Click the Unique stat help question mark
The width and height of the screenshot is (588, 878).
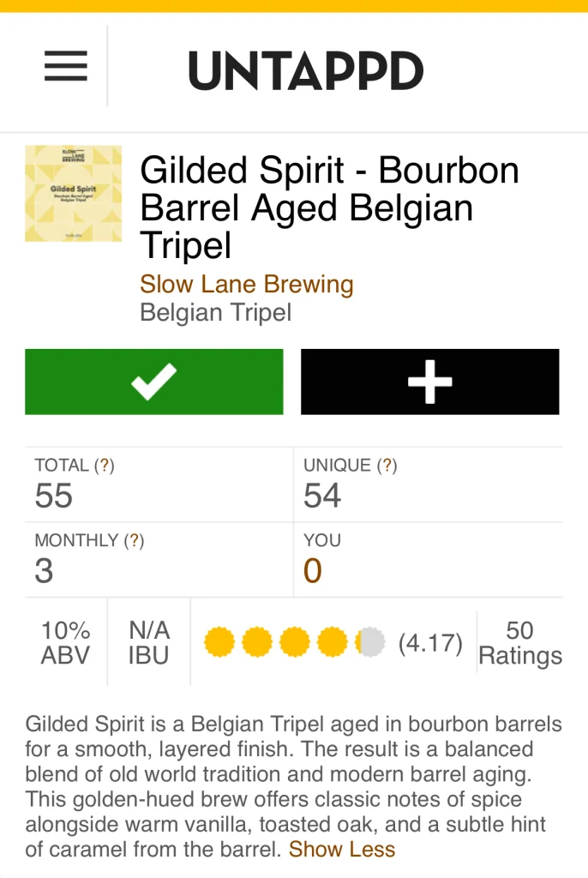387,466
